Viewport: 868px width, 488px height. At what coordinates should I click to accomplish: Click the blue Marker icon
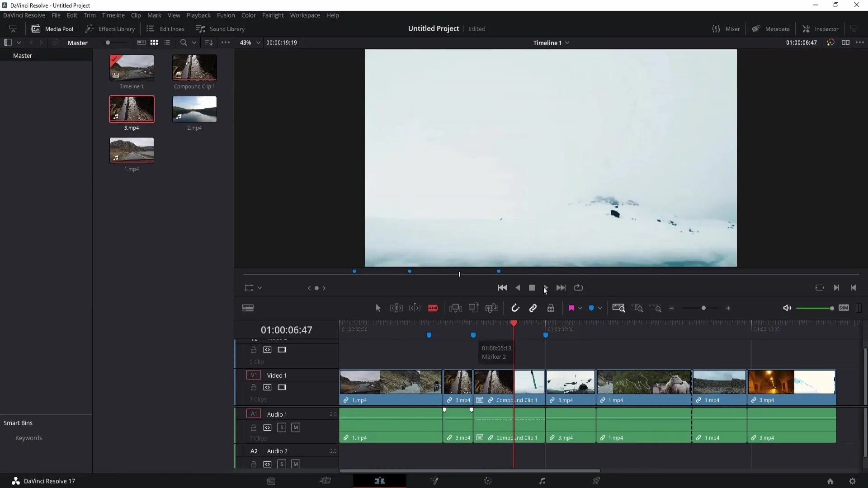click(x=591, y=308)
